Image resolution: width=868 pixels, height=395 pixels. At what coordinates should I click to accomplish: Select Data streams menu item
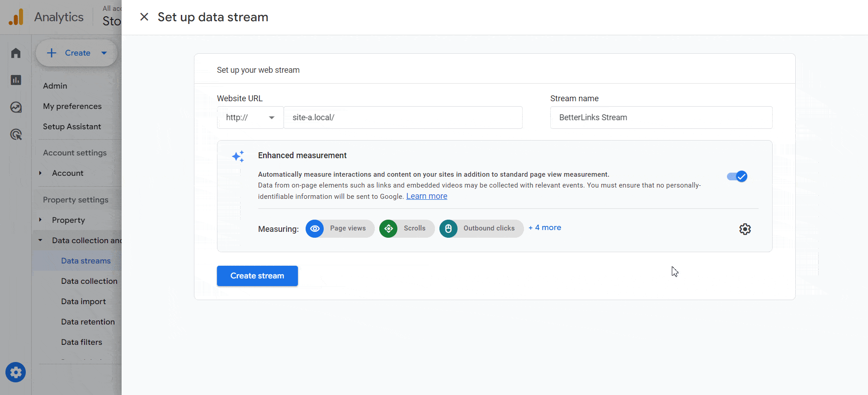tap(86, 261)
